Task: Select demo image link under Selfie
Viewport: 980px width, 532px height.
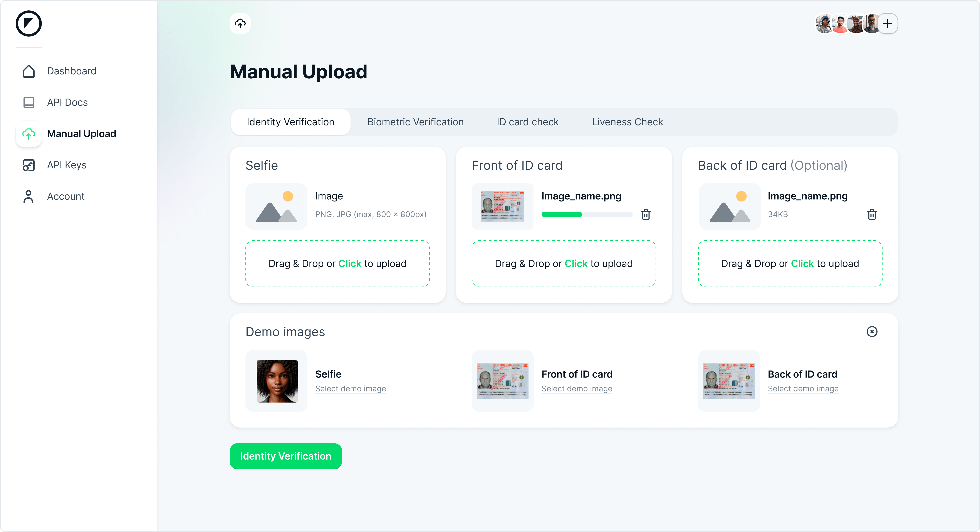Action: (350, 389)
